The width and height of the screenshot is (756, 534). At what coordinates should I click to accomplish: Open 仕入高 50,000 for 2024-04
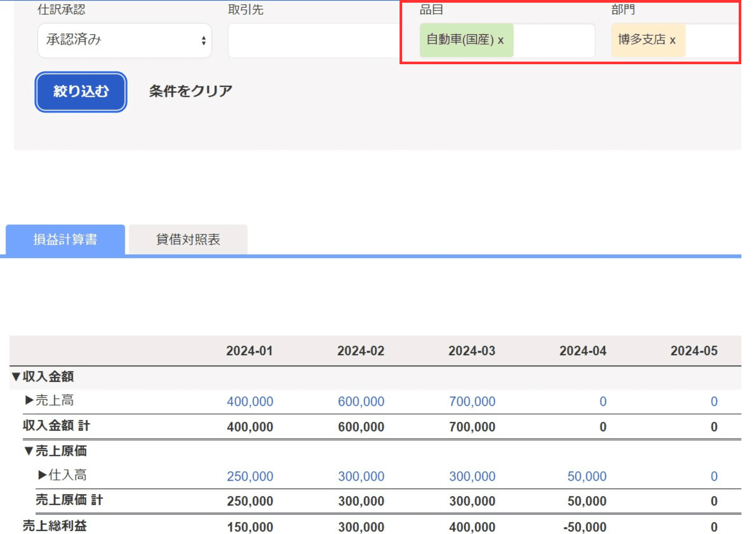click(587, 476)
